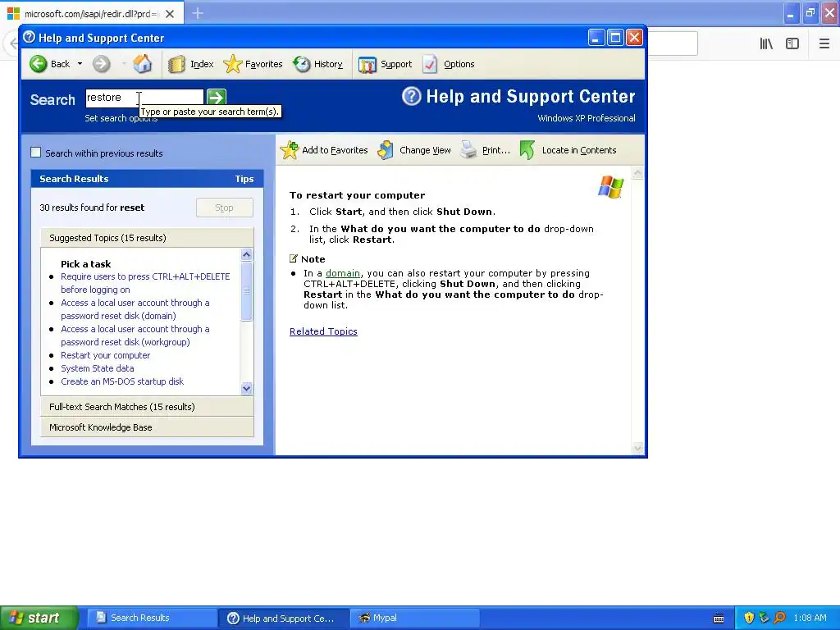Viewport: 840px width, 630px height.
Task: Open a new browser tab plus
Action: 198,13
